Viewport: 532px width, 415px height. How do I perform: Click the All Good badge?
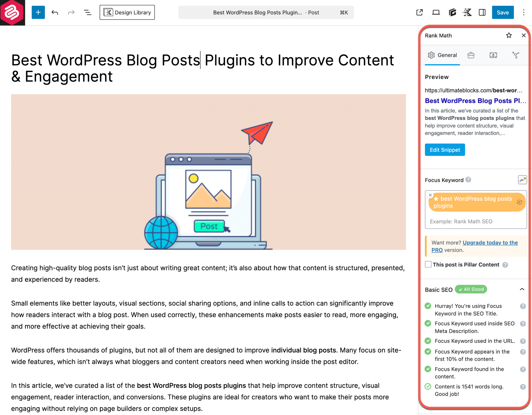[471, 289]
